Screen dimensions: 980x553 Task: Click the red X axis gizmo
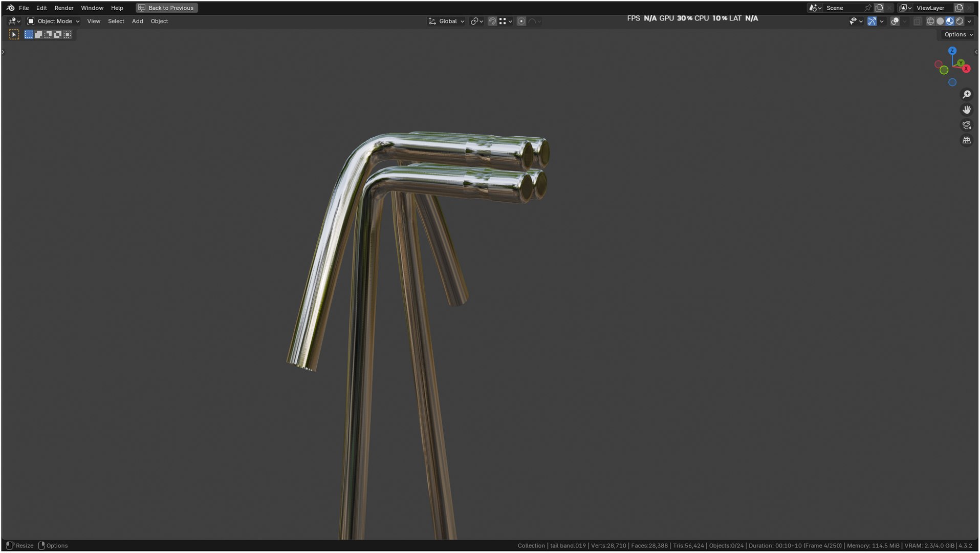(x=966, y=69)
